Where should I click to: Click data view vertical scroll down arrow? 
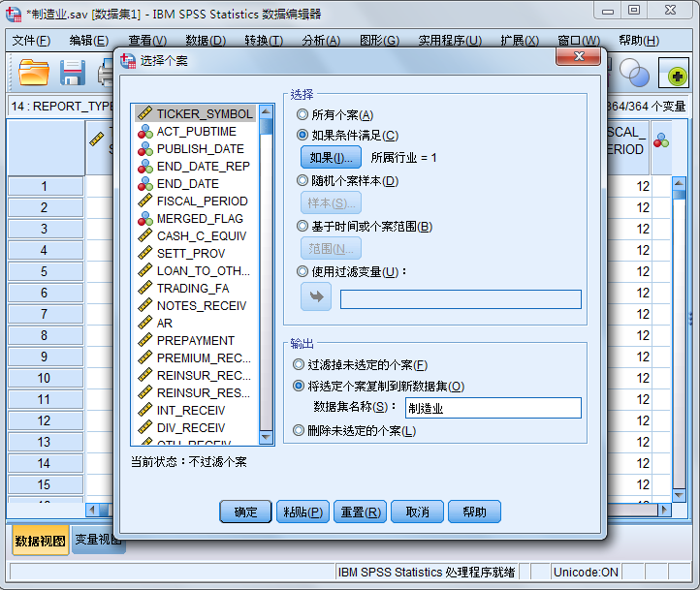click(679, 495)
